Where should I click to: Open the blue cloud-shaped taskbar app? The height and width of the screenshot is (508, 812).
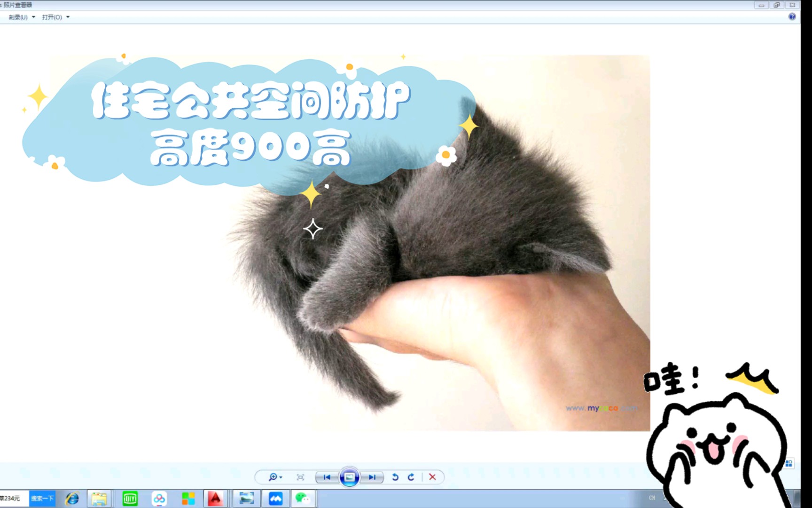point(275,499)
